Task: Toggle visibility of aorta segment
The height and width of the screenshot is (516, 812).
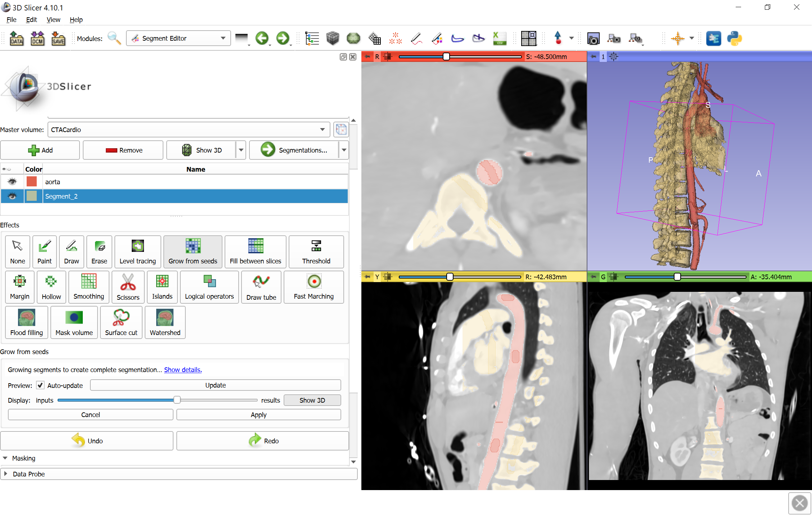Action: click(x=11, y=182)
